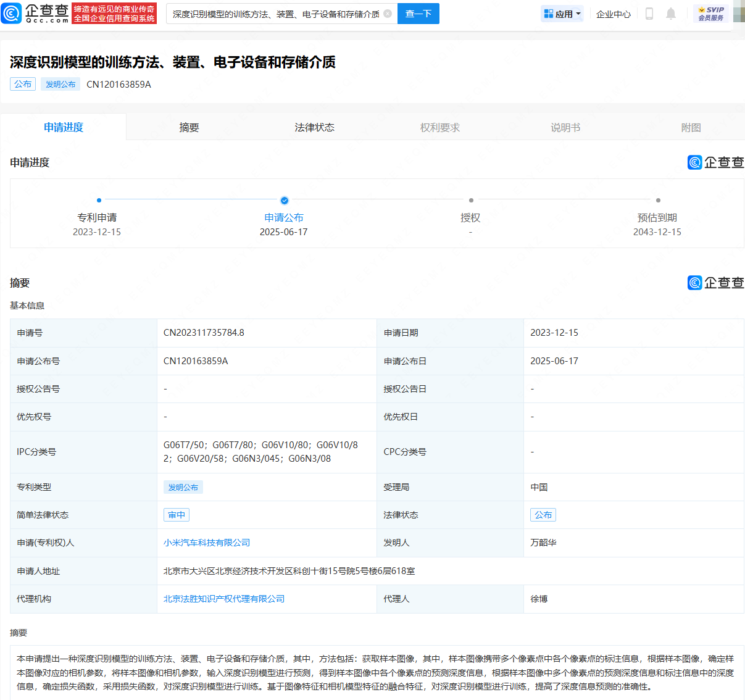Image resolution: width=745 pixels, height=700 pixels.
Task: Select inventor name 万韶华
Action: pos(543,543)
